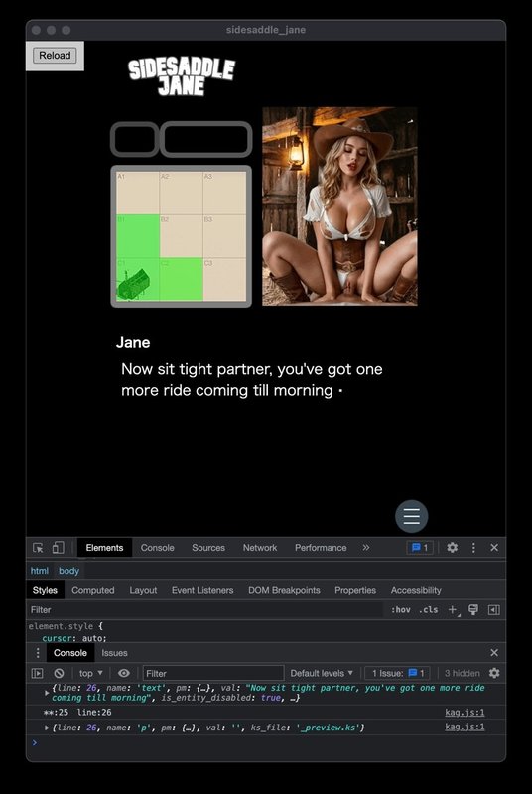Screen dimensions: 532x794
Task: Expand the 'text' log object
Action: tap(47, 692)
